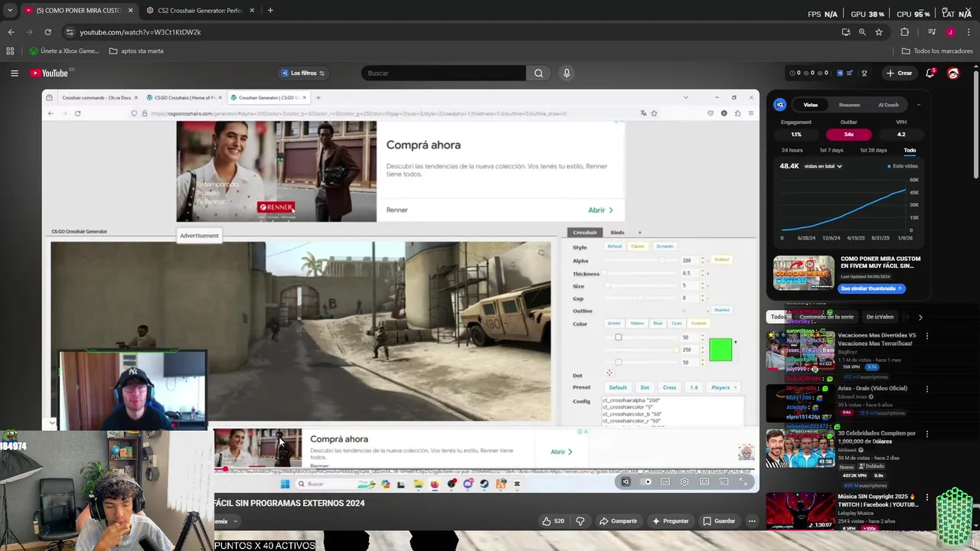Dislike the video with thumbs down

click(580, 521)
